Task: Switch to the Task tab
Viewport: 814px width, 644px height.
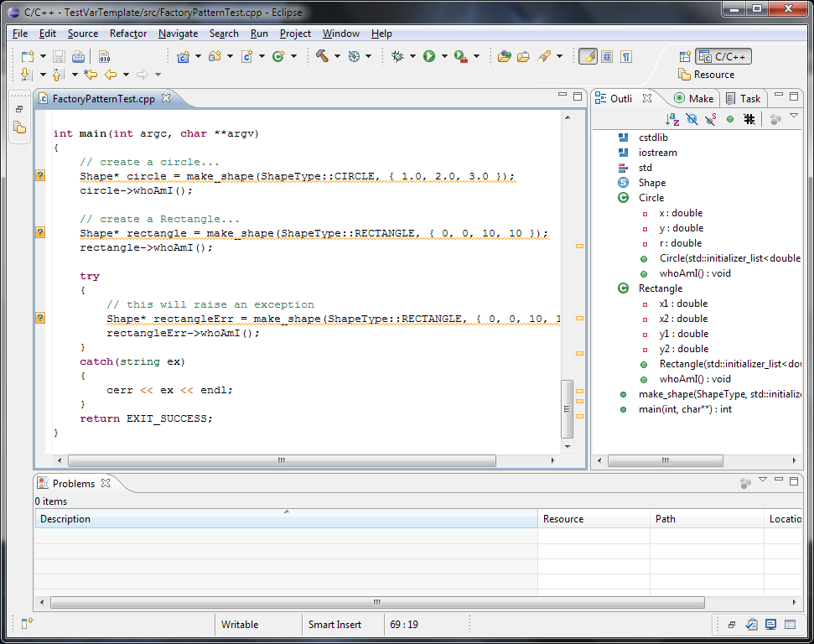Action: [744, 98]
